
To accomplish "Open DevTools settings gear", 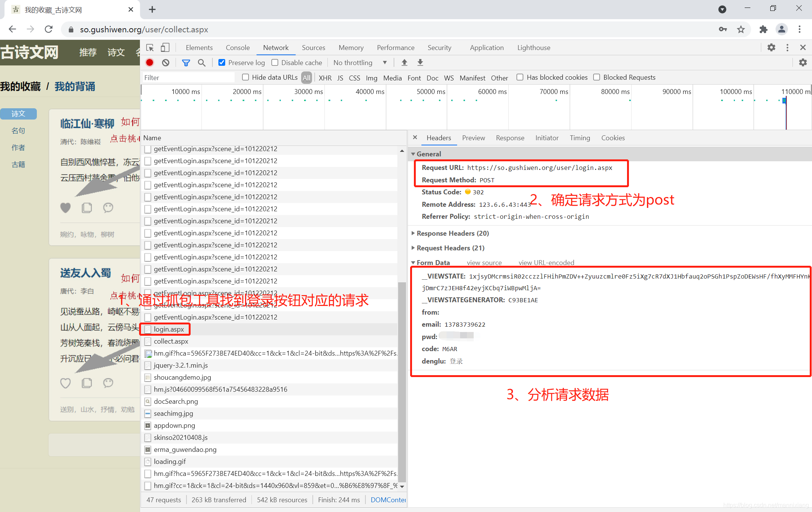I will click(x=771, y=47).
